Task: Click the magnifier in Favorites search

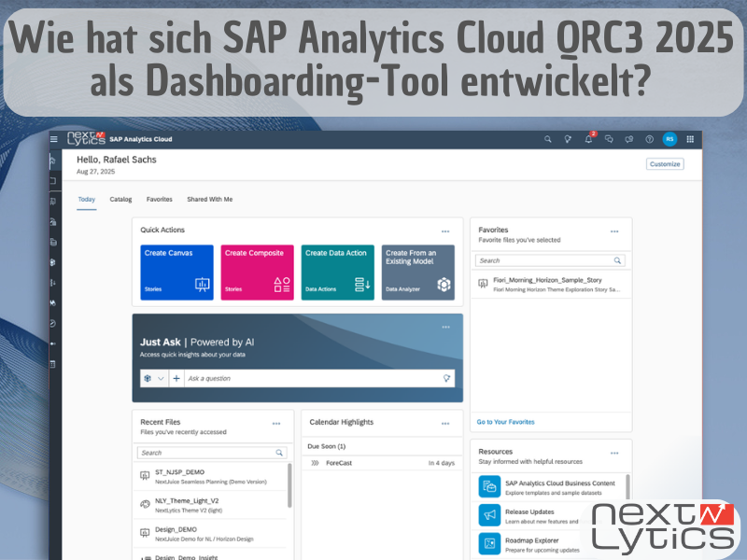Action: pyautogui.click(x=617, y=260)
